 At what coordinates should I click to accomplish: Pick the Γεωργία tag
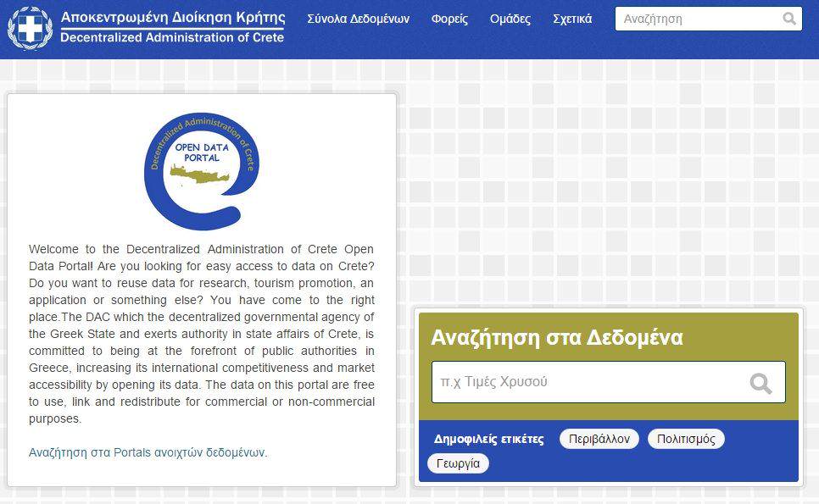(458, 463)
